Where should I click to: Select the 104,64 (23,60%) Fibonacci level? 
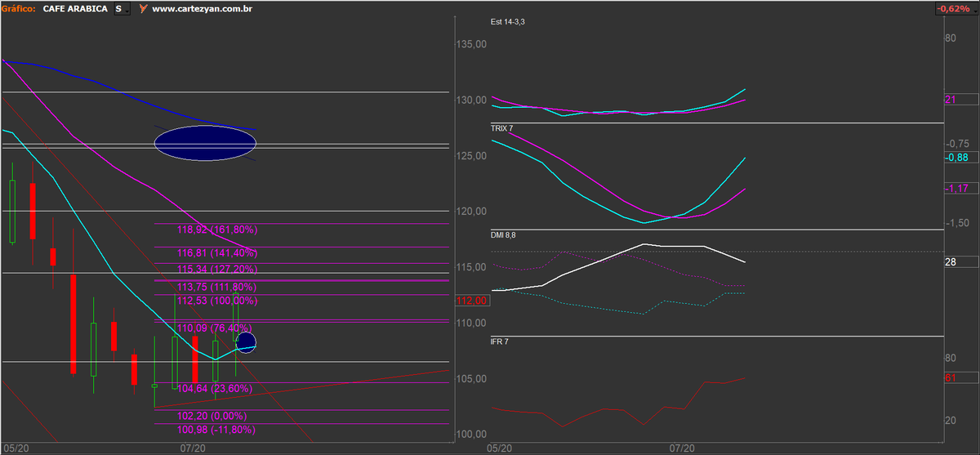click(215, 388)
